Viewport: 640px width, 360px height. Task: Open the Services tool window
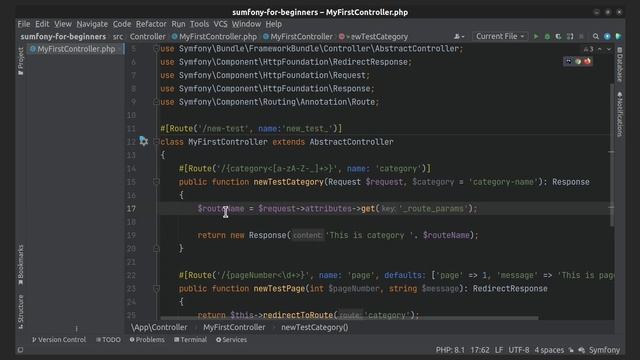tap(231, 340)
